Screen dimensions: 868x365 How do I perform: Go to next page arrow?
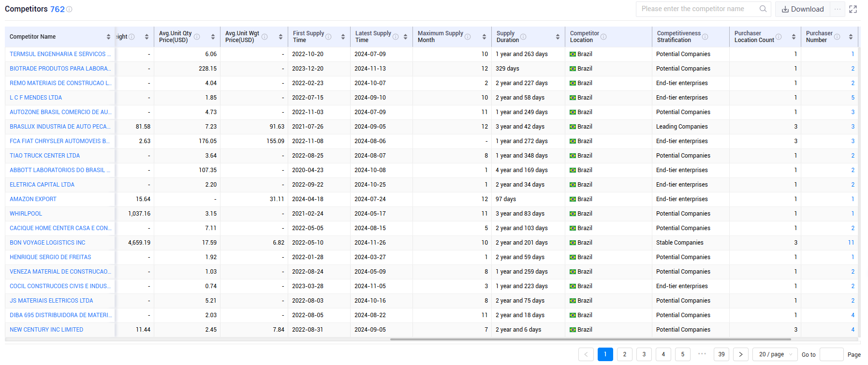[741, 354]
